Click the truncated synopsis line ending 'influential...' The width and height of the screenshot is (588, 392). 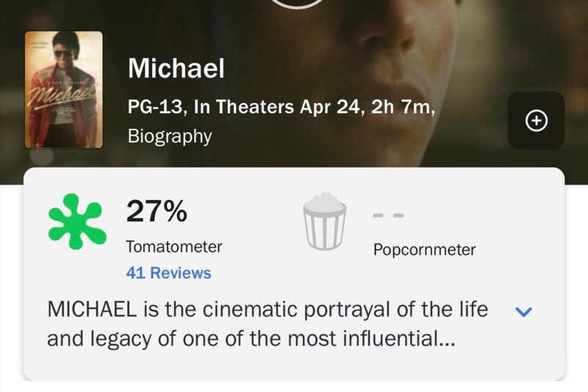[251, 339]
